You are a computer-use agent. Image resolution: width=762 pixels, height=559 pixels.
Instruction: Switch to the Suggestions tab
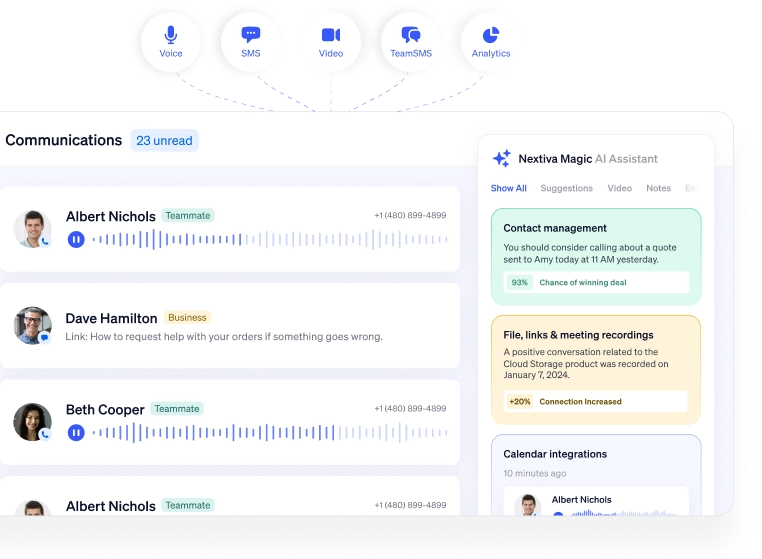click(567, 188)
